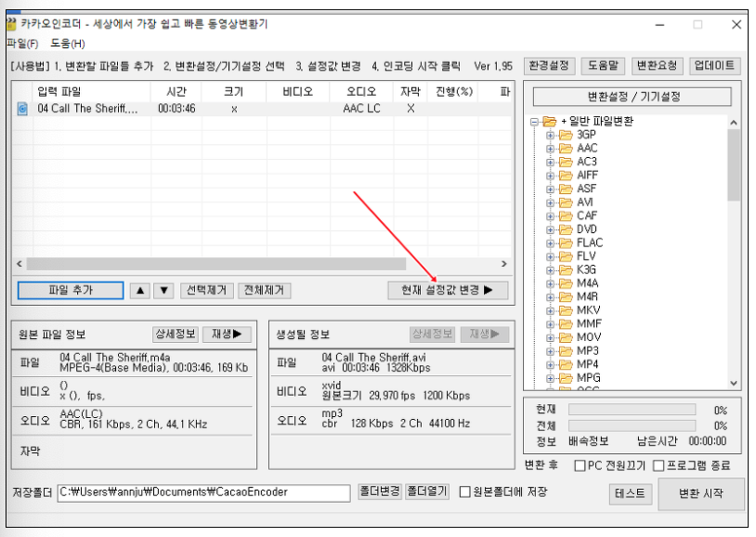Expand the FLAC tree node
Image resolution: width=756 pixels, height=537 pixels.
(550, 243)
